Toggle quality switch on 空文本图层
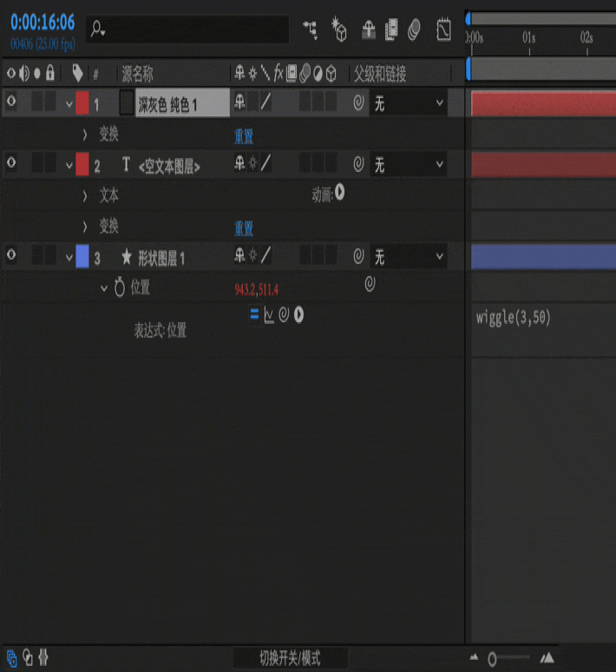The image size is (616, 672). [265, 163]
